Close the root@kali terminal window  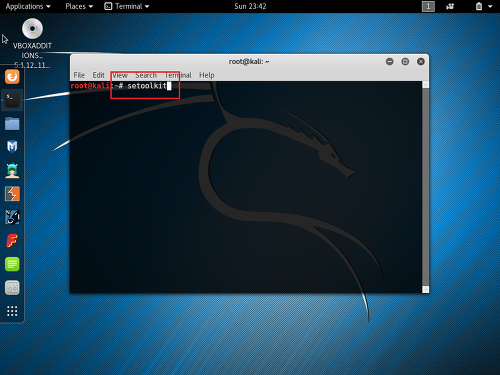click(421, 62)
